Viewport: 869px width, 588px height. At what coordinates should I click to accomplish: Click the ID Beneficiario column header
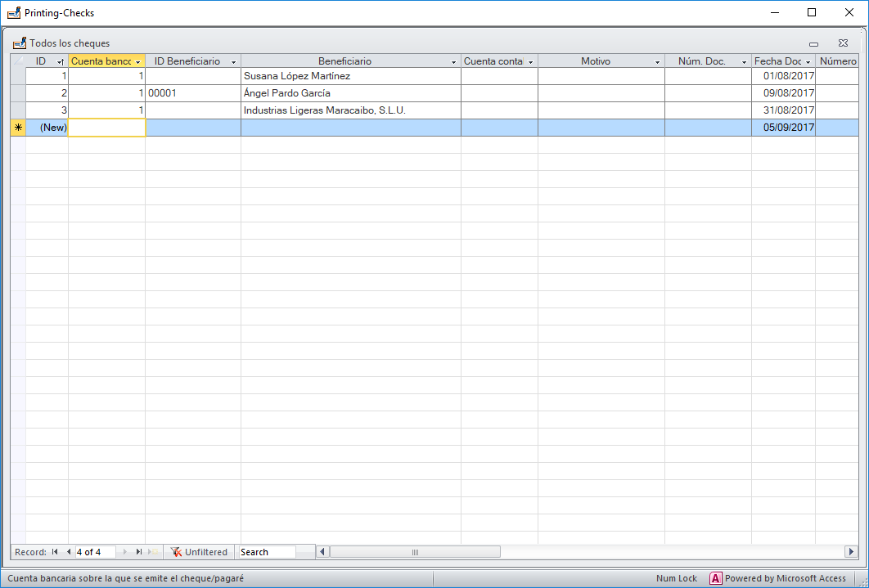click(x=187, y=61)
